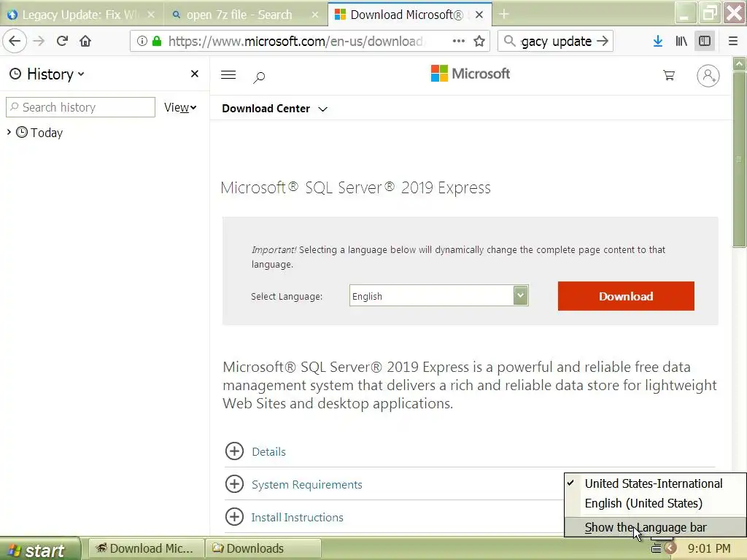Click the red Download button
The height and width of the screenshot is (560, 747).
(x=626, y=296)
